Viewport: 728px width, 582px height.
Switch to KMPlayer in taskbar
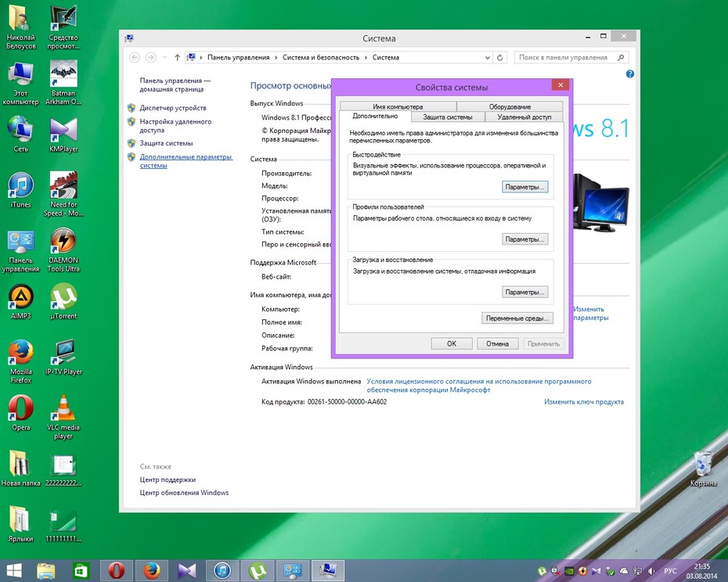tap(187, 570)
